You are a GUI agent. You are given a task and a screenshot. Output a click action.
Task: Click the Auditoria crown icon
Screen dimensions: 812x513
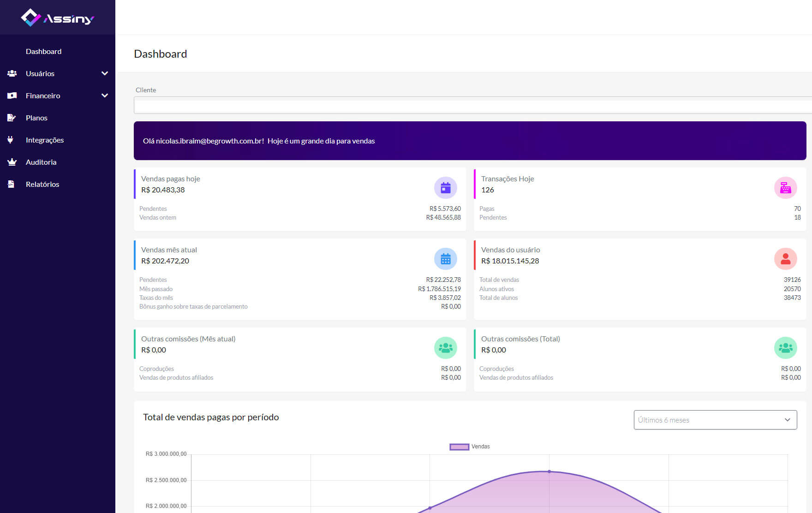[12, 162]
